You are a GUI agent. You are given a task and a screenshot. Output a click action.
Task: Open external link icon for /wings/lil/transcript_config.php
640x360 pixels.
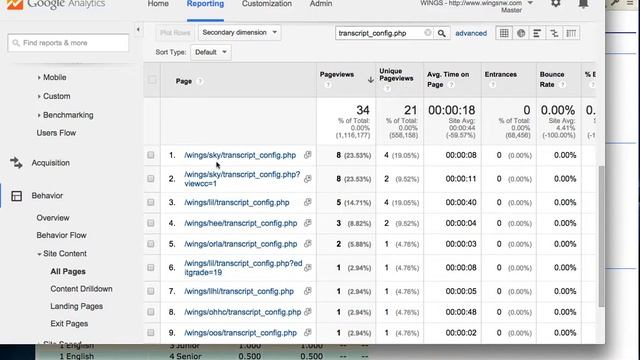point(307,202)
